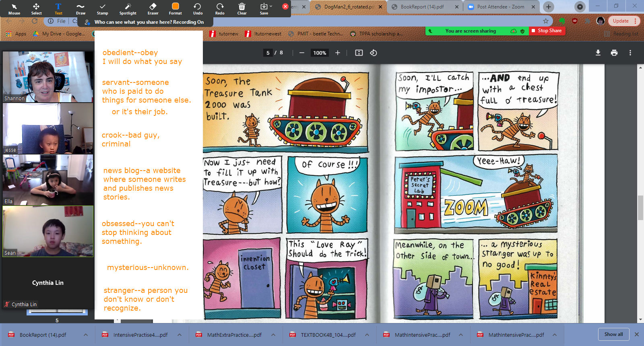Redo the annotation
The image size is (644, 346).
[x=220, y=8]
